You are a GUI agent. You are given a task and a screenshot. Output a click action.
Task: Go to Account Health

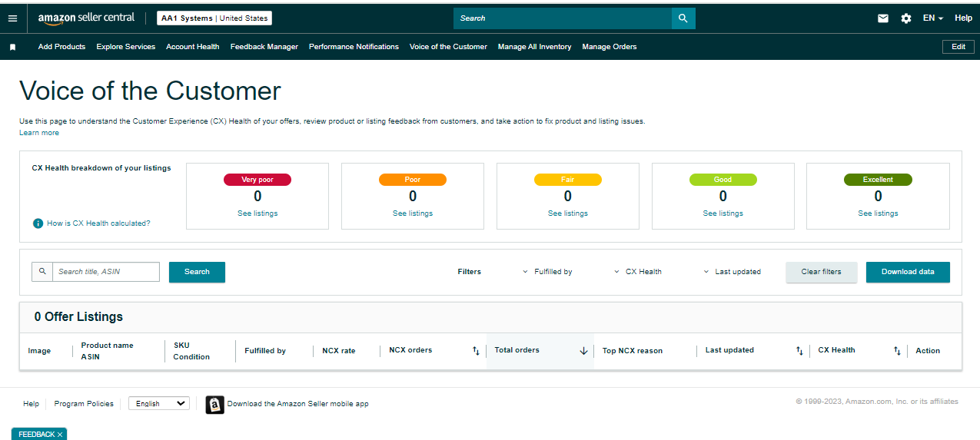tap(193, 47)
